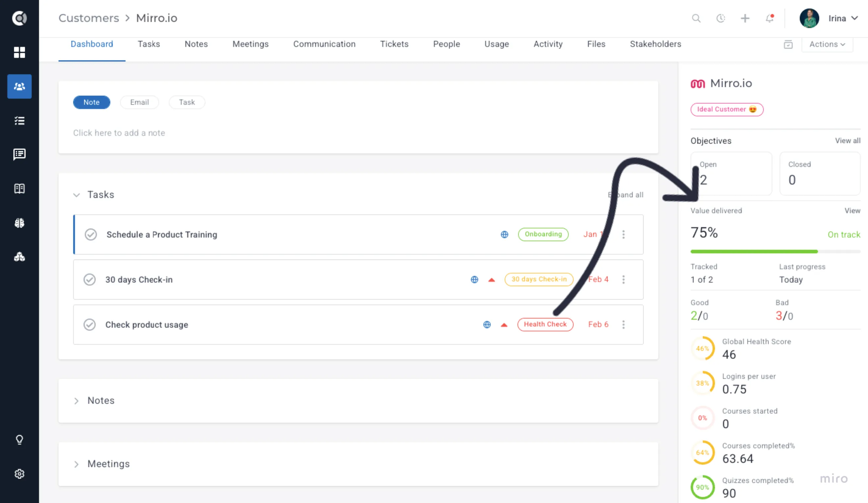Open the notifications bell

click(x=769, y=18)
